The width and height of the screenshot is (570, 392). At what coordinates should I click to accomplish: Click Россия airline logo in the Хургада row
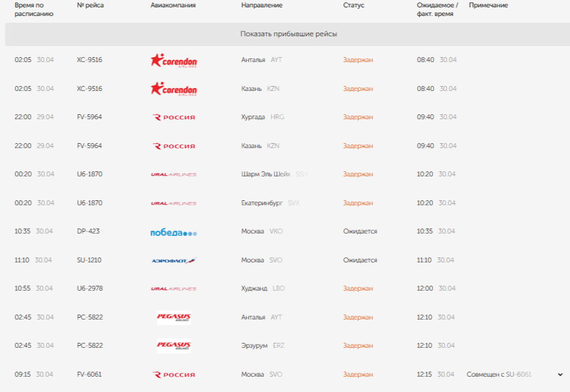[x=173, y=117]
